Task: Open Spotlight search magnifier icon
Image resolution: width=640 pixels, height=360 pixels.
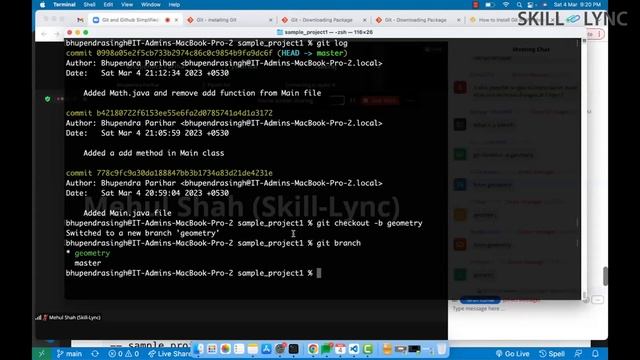Action: (x=519, y=4)
